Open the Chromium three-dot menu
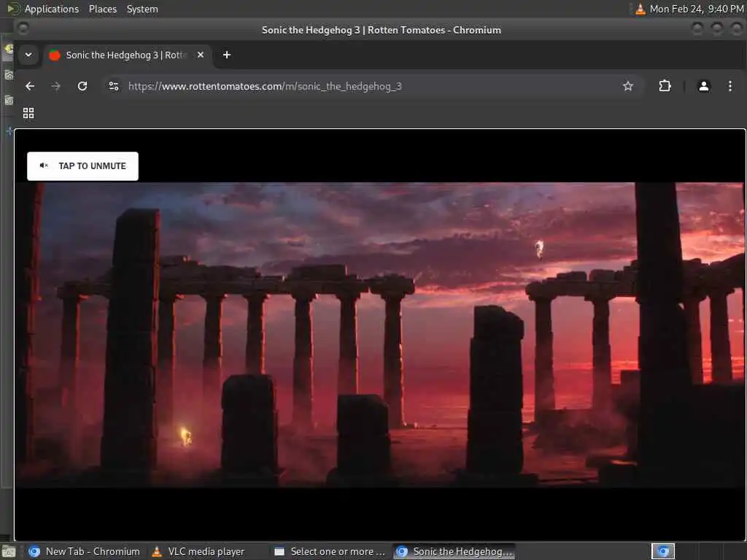747x560 pixels. coord(729,86)
